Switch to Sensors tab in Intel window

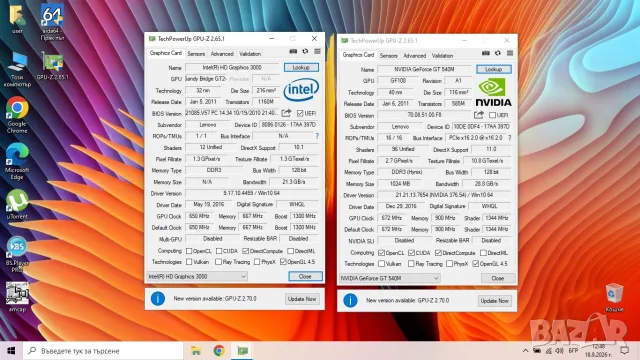click(196, 54)
